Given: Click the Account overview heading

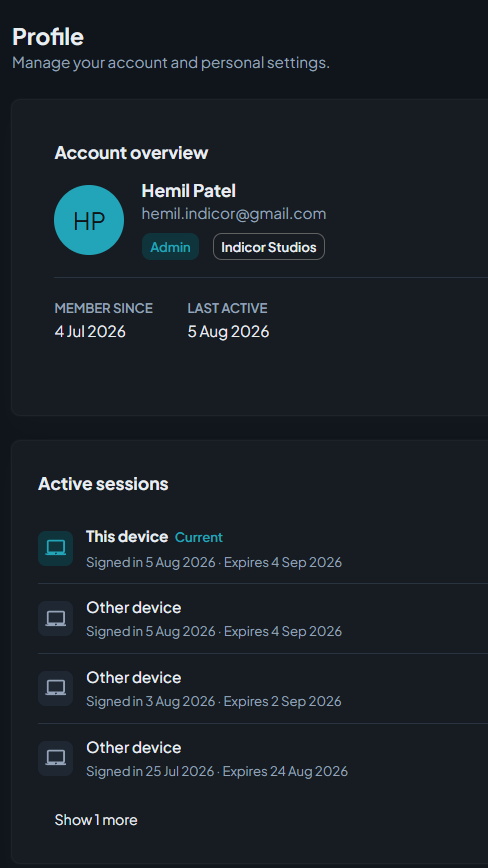Looking at the screenshot, I should [x=131, y=153].
